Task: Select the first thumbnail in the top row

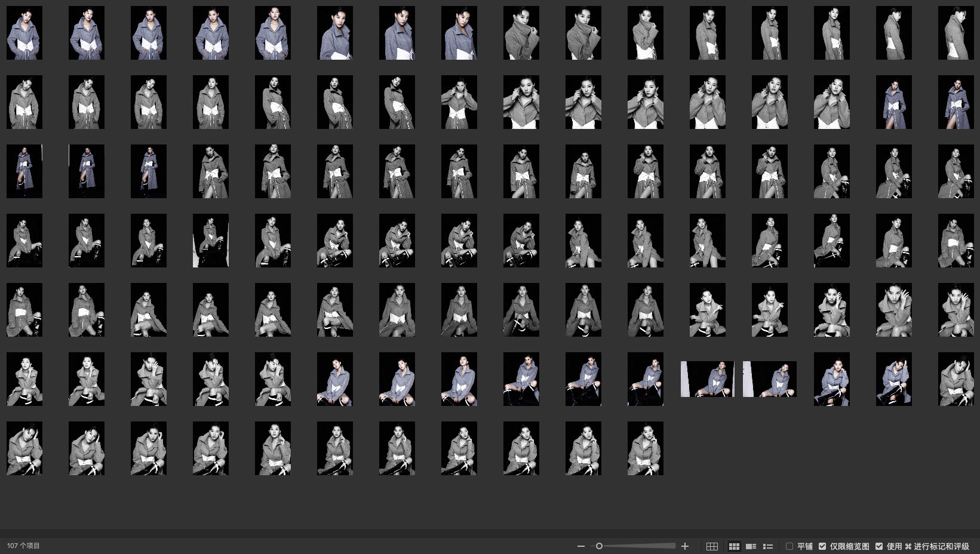Action: point(24,33)
